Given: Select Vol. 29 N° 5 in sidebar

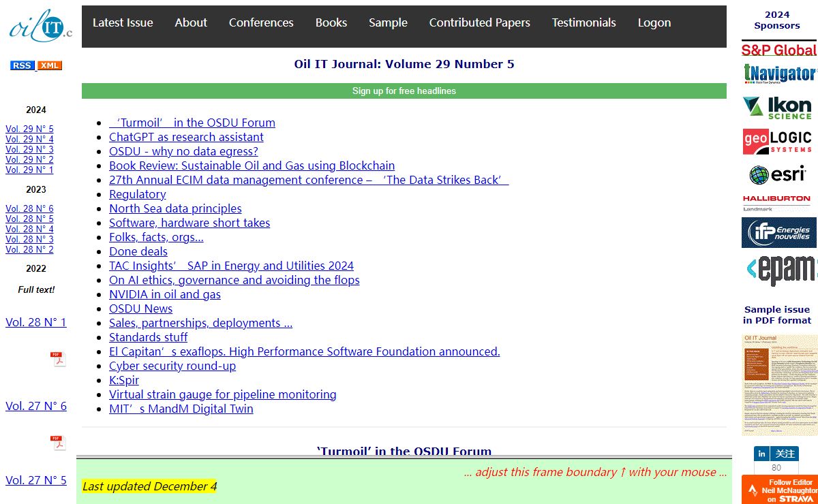Looking at the screenshot, I should click(x=29, y=129).
